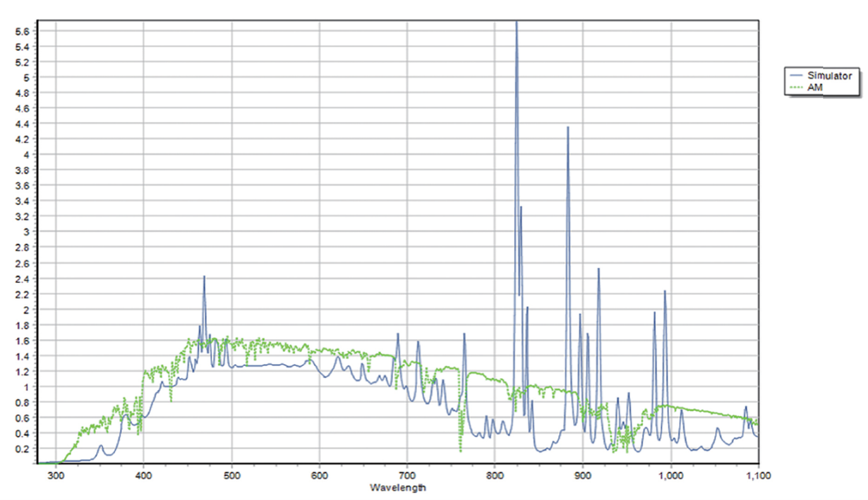This screenshot has height=500, width=868.
Task: Click the 2.4 y-axis value
Action: click(x=22, y=279)
